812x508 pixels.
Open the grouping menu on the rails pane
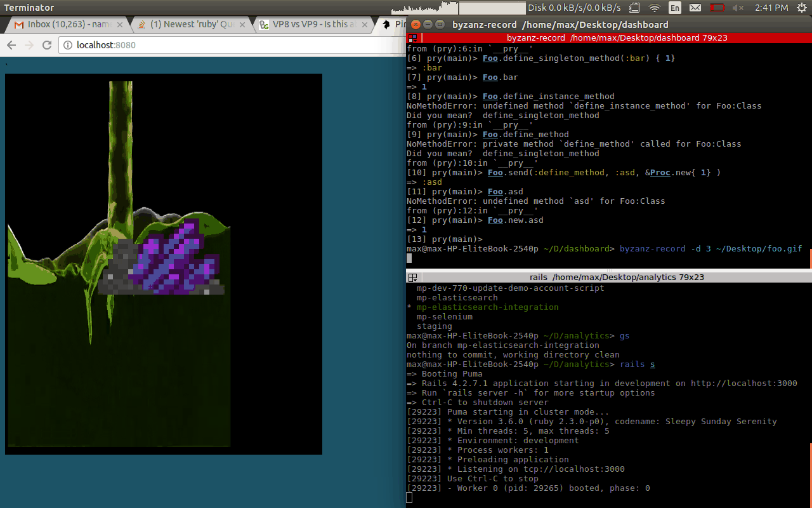[x=412, y=277]
